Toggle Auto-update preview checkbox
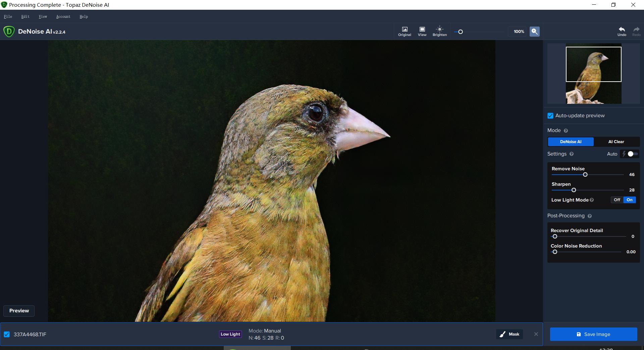Image resolution: width=644 pixels, height=350 pixels. (550, 116)
